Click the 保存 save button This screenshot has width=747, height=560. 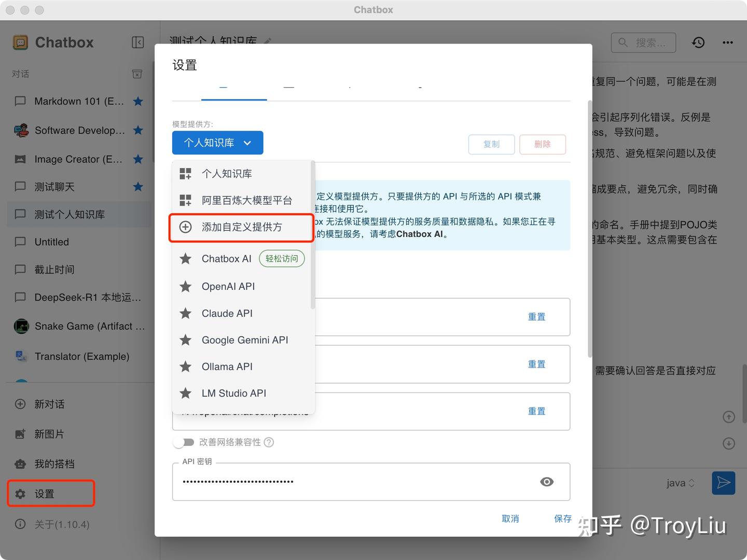pos(563,519)
